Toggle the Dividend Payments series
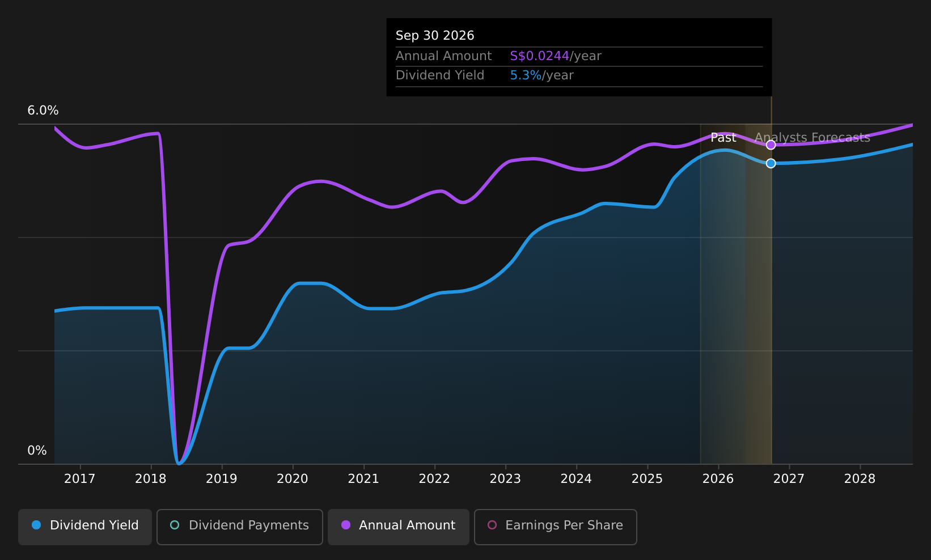Screen dimensions: 931x560 (x=240, y=527)
